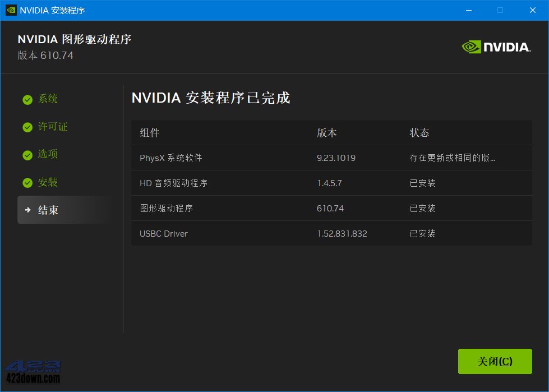Click the 组件 column header
This screenshot has height=392, width=549.
[x=150, y=133]
